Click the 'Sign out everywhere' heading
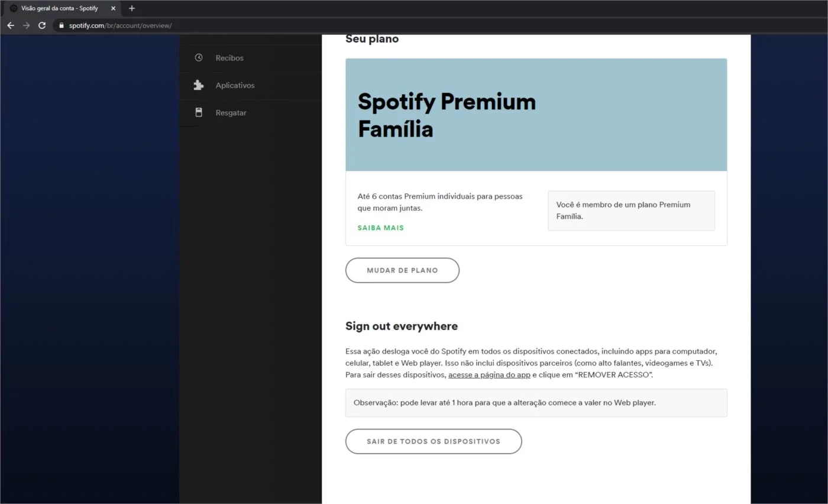Viewport: 828px width, 504px height. coord(402,326)
